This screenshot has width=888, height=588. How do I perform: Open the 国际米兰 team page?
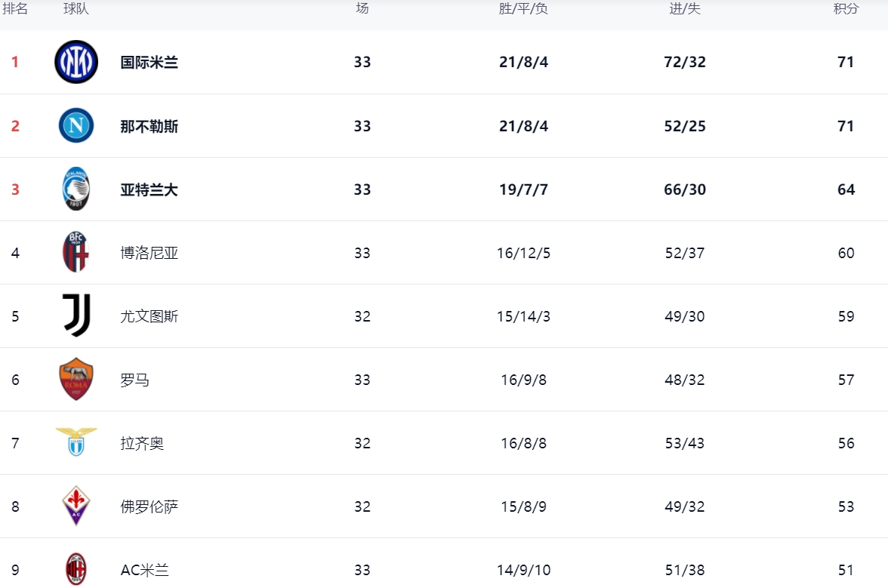pyautogui.click(x=150, y=63)
